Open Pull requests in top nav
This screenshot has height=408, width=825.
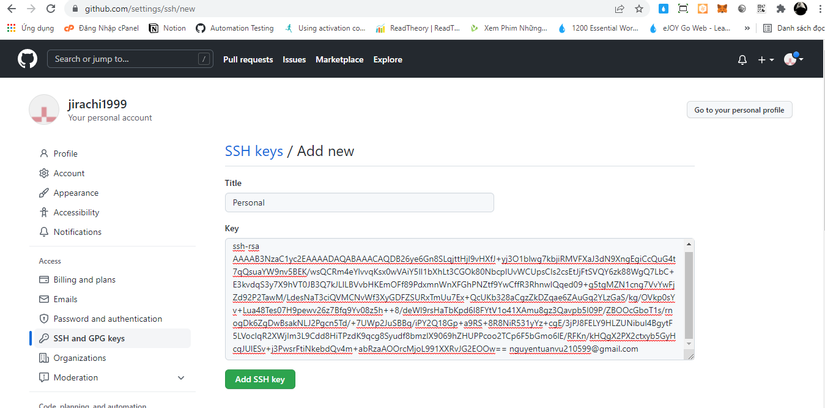[248, 59]
